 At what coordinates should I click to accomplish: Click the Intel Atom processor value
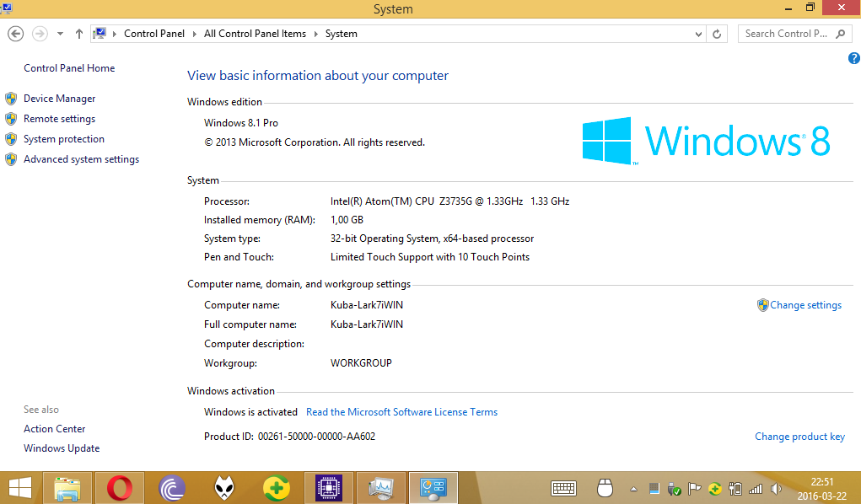click(x=449, y=201)
